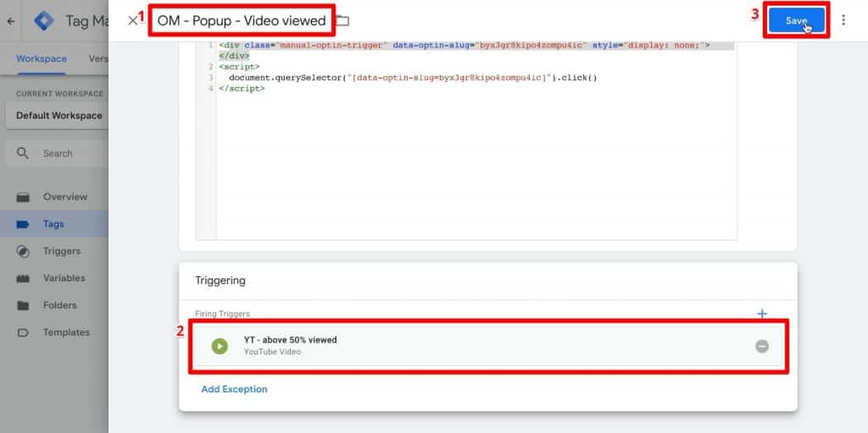The width and height of the screenshot is (868, 433).
Task: Open the Default Workspace selector
Action: point(57,116)
